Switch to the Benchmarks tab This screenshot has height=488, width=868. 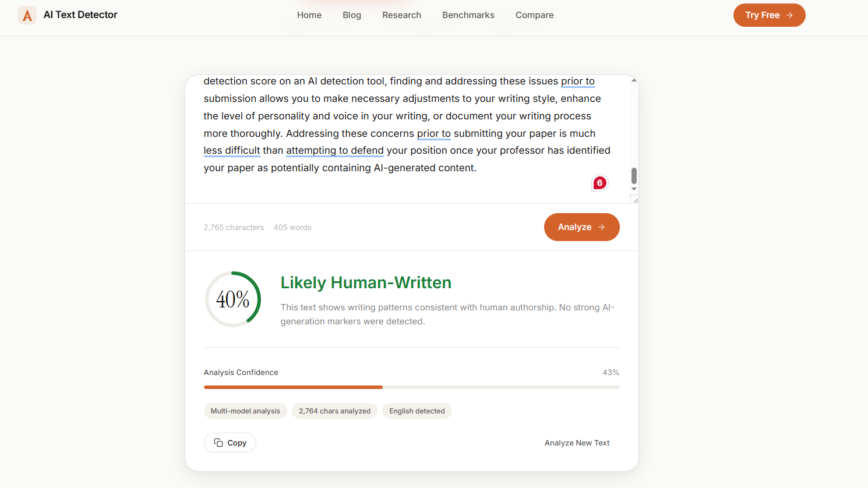click(x=468, y=15)
